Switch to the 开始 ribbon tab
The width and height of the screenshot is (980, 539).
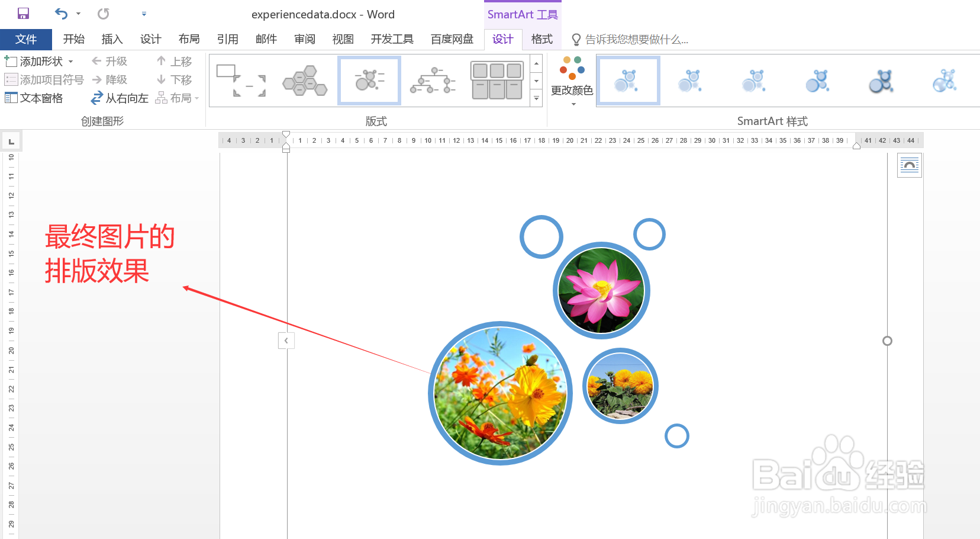point(74,39)
